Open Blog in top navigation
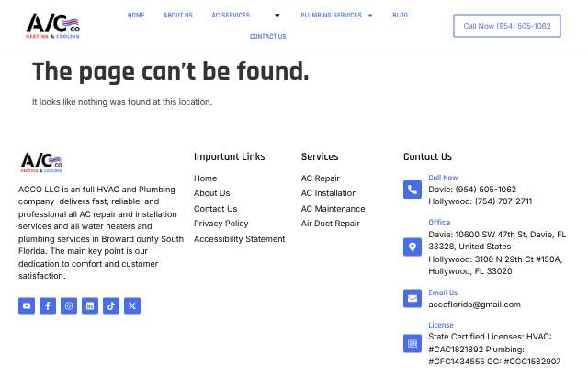Image resolution: width=588 pixels, height=368 pixels. (401, 15)
